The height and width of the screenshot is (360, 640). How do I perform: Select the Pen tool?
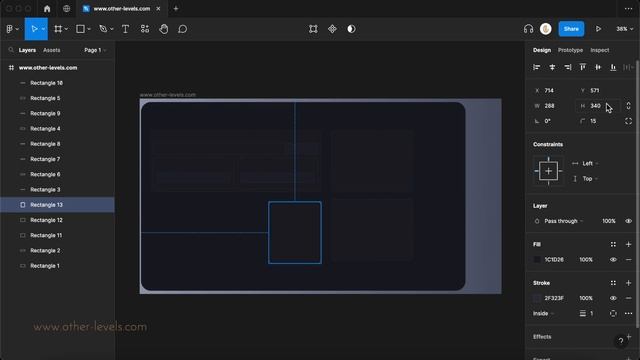pos(103,29)
